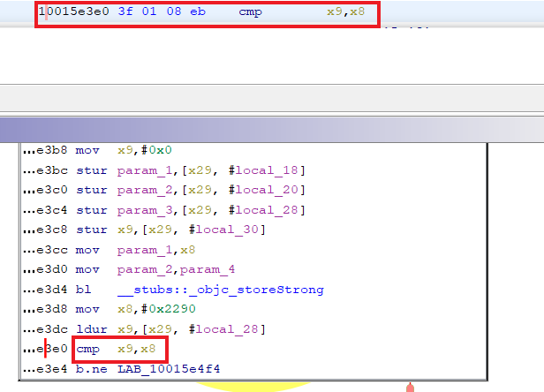Select the stur param_1 local_18 instruction
Viewport: 544px width, 392px height.
163,170
